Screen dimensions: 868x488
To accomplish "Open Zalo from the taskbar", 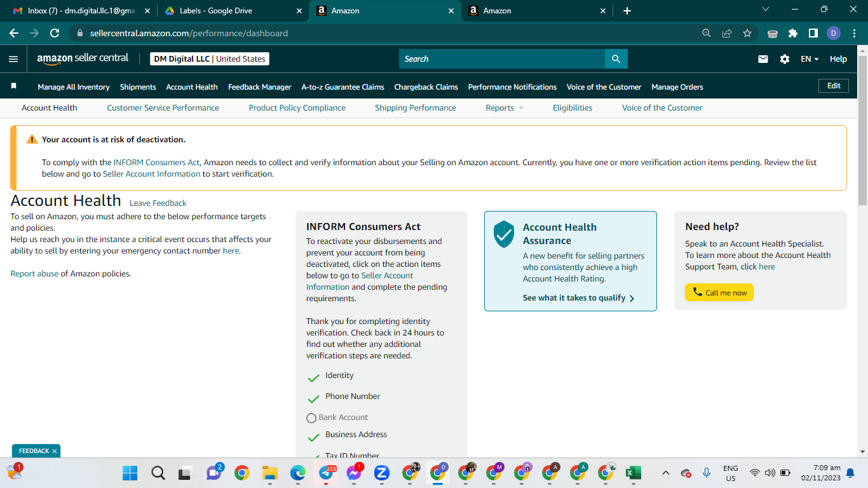I will tap(382, 473).
